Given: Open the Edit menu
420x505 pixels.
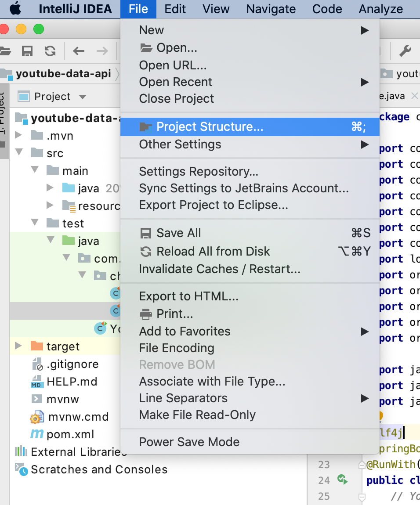Looking at the screenshot, I should point(175,9).
